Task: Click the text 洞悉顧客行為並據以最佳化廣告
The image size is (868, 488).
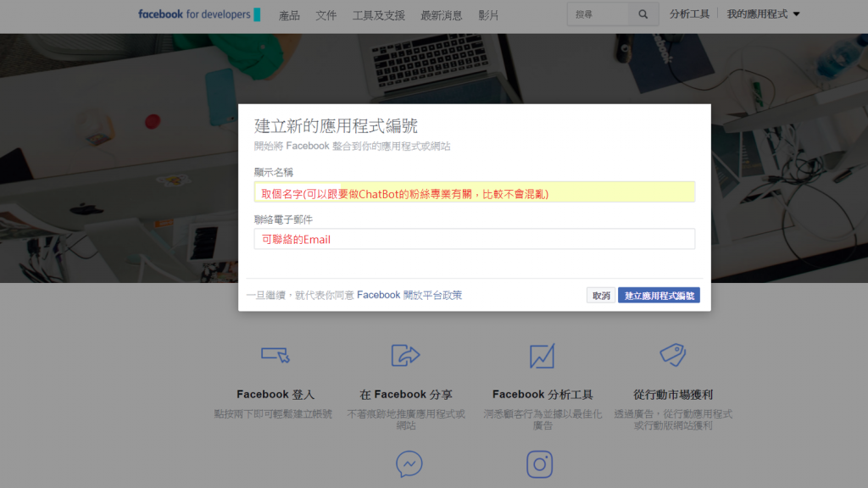Action: [x=542, y=419]
